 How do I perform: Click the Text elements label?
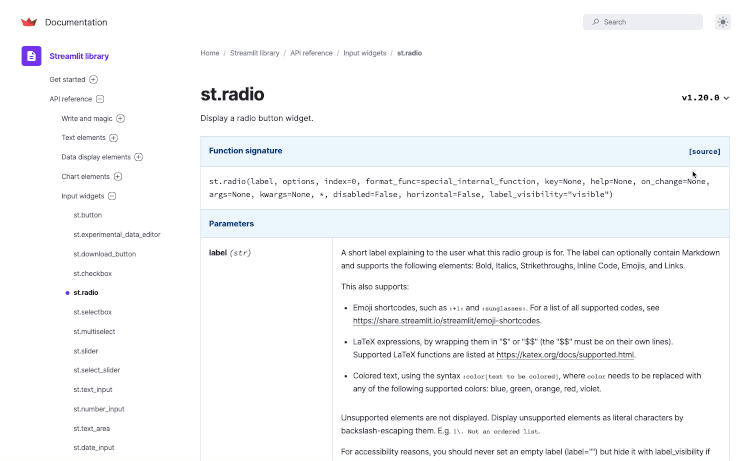(x=84, y=138)
